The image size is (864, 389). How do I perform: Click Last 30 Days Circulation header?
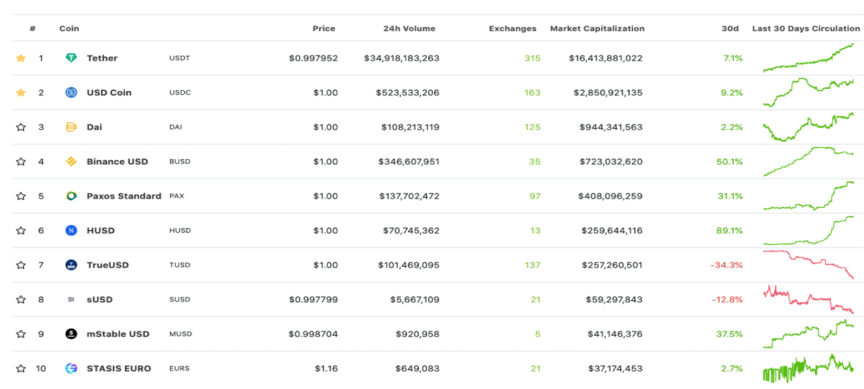pos(806,29)
